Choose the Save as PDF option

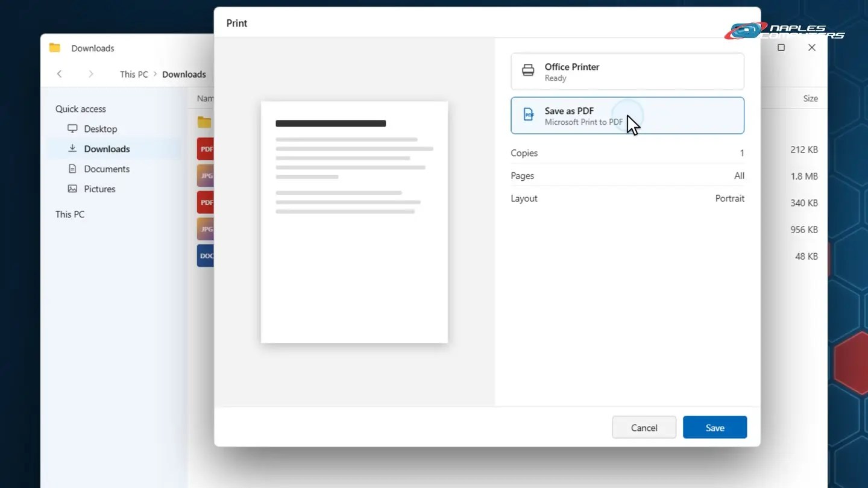tap(627, 116)
